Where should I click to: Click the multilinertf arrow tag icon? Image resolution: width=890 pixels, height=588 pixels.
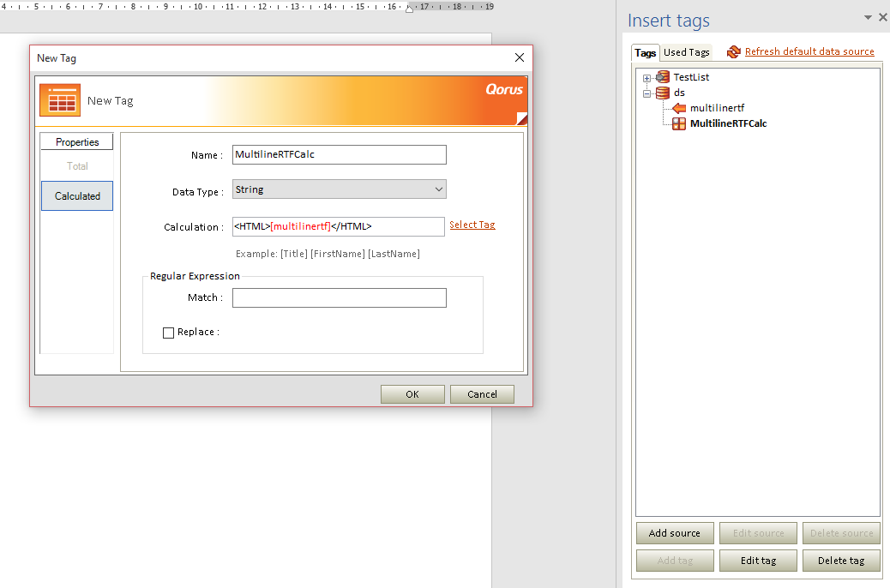coord(679,108)
